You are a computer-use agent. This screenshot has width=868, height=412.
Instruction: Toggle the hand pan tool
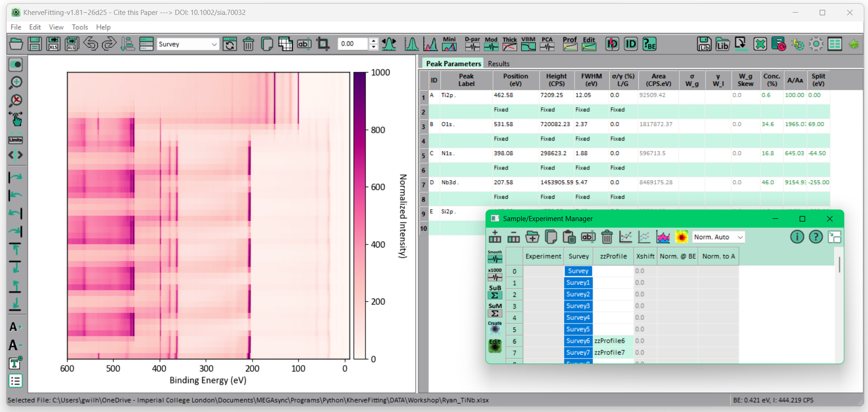(15, 119)
